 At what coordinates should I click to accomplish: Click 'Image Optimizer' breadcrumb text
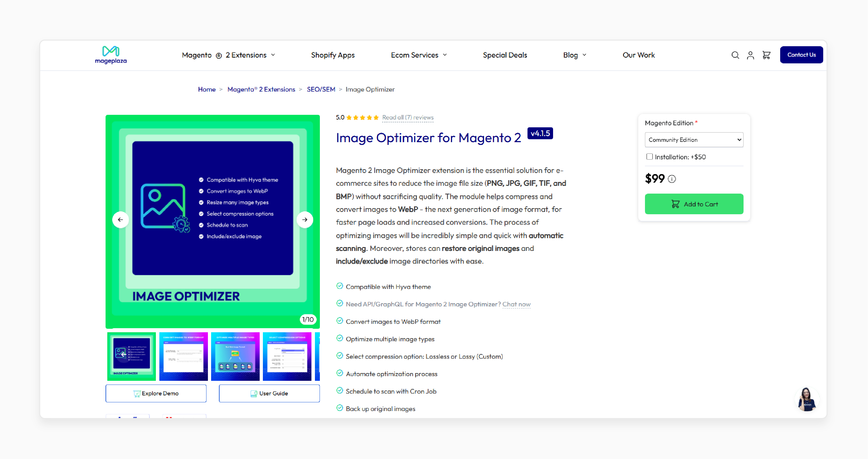pos(370,89)
